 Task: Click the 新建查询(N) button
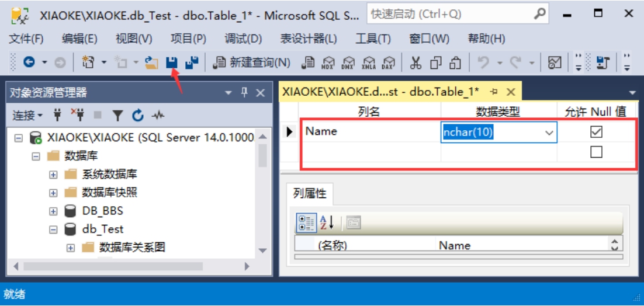pos(252,62)
